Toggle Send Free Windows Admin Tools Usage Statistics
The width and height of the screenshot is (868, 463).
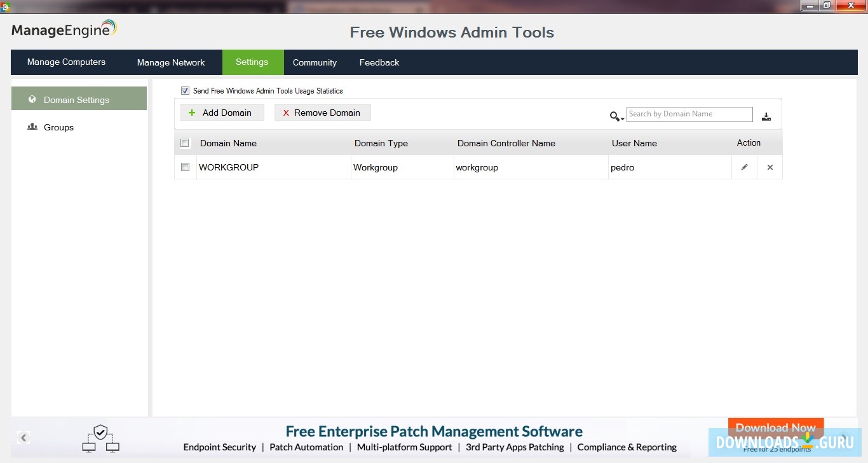pyautogui.click(x=185, y=90)
